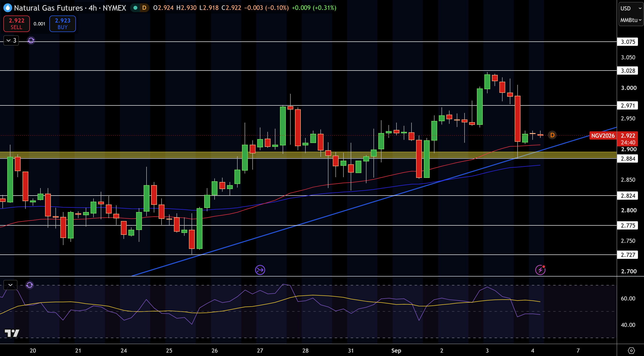
Task: Open the contract rollover event marker
Action: click(260, 270)
